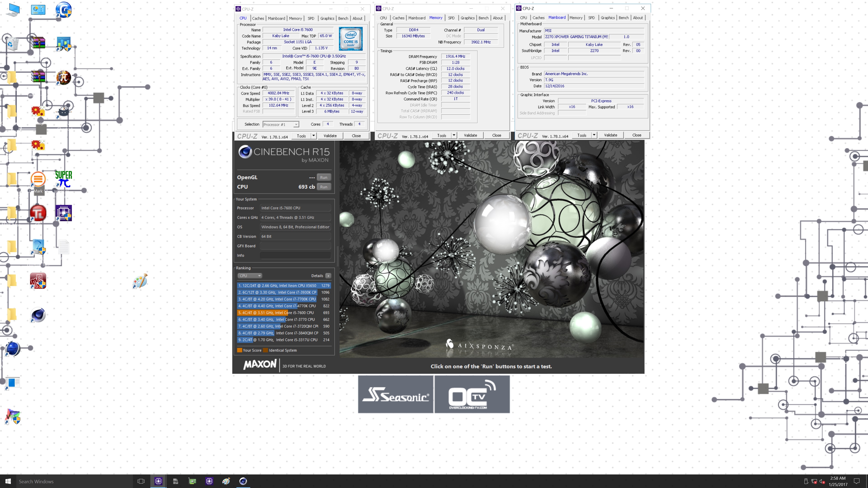Open Processor #1 selection dropdown
Image resolution: width=868 pixels, height=488 pixels.
tap(281, 125)
